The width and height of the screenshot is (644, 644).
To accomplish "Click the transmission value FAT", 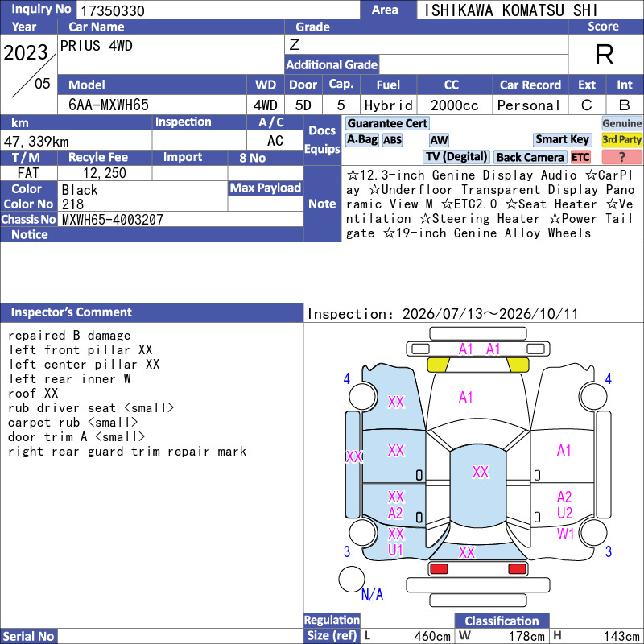I will pos(28,173).
